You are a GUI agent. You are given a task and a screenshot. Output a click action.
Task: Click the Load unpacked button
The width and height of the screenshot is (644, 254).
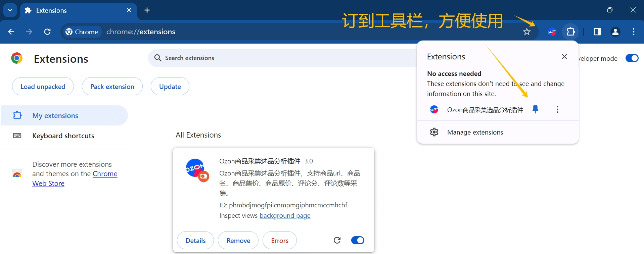pyautogui.click(x=43, y=86)
